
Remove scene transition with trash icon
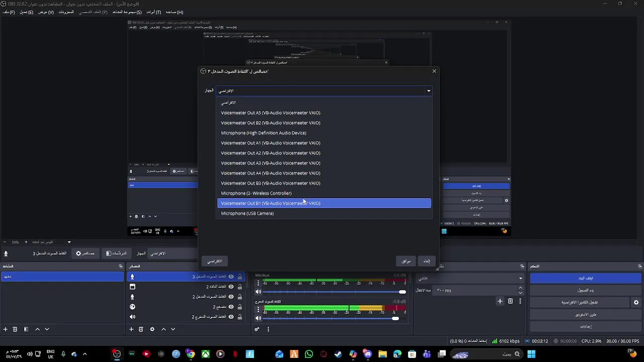(x=510, y=301)
